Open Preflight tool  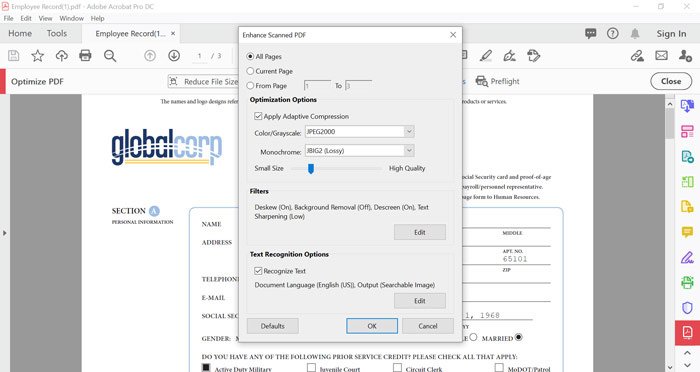tap(497, 81)
